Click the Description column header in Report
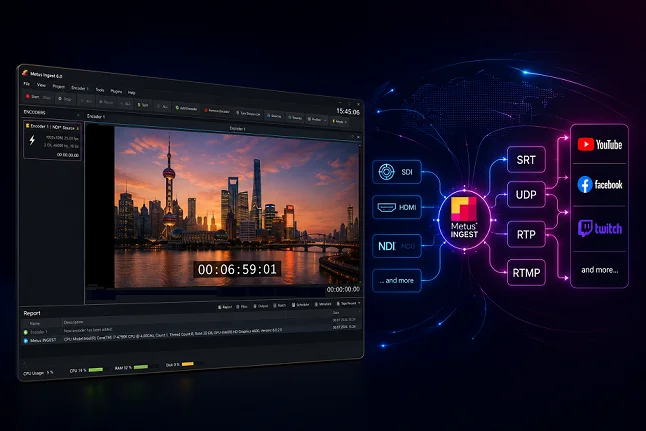This screenshot has height=431, width=646. 73,322
